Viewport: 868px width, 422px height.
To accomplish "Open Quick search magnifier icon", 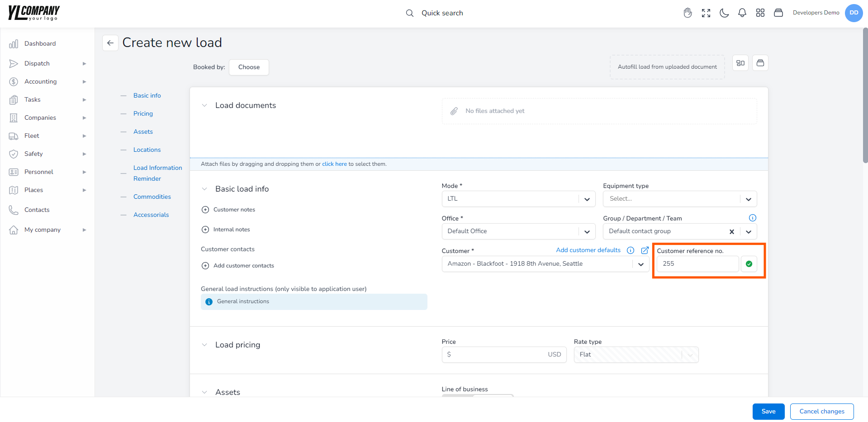I will (x=409, y=13).
